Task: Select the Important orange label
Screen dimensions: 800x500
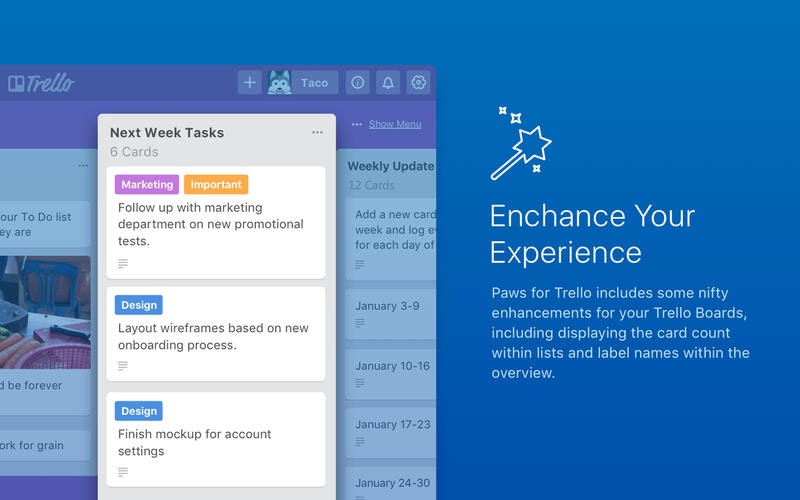Action: 216,184
